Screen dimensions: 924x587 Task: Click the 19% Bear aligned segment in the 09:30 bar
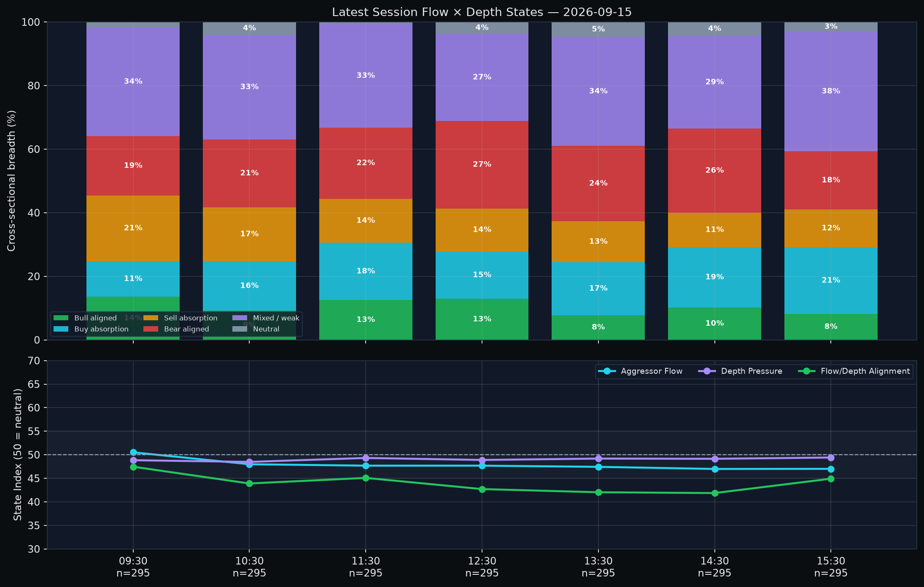click(x=133, y=166)
